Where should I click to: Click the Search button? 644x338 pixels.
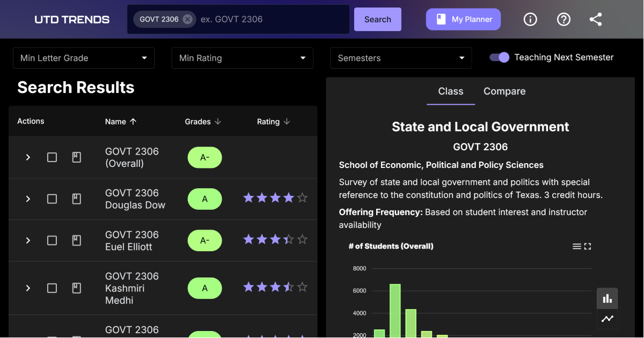(377, 19)
